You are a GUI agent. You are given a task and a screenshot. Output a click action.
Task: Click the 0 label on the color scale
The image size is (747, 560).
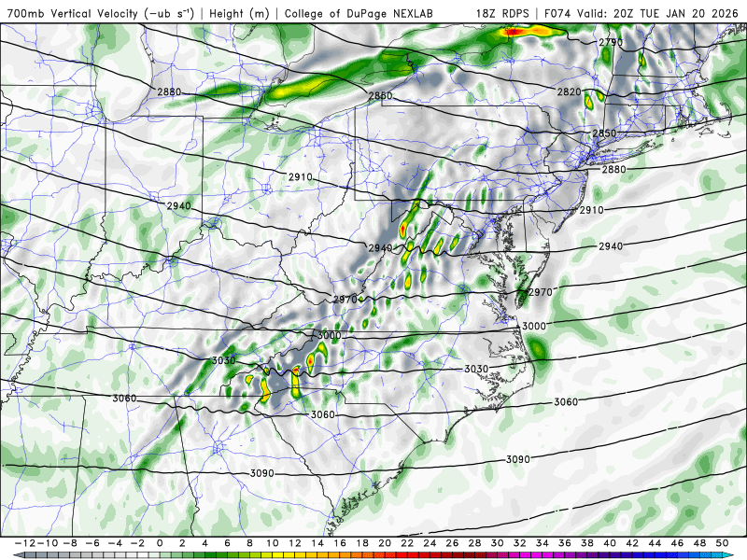(x=160, y=543)
